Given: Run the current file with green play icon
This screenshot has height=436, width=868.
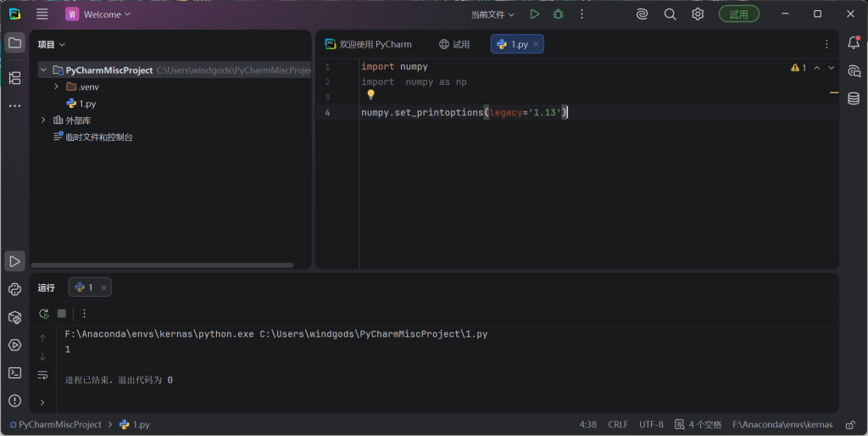Looking at the screenshot, I should tap(534, 14).
